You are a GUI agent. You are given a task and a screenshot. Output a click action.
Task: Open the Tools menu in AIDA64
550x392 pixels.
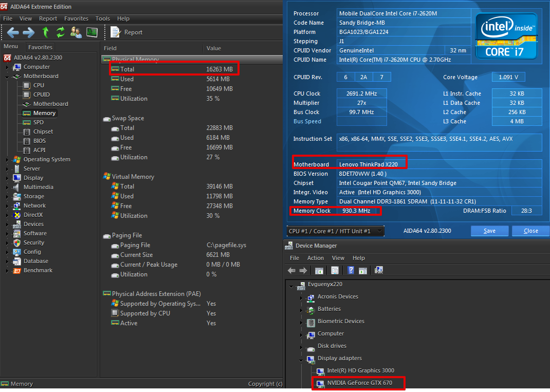coord(103,18)
